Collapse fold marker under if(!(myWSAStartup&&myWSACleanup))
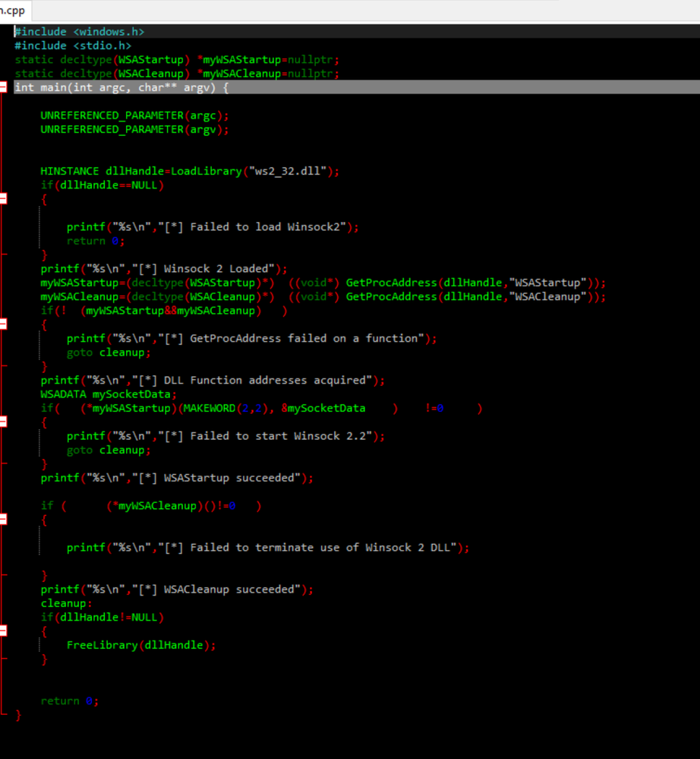This screenshot has height=759, width=700. tap(3, 324)
